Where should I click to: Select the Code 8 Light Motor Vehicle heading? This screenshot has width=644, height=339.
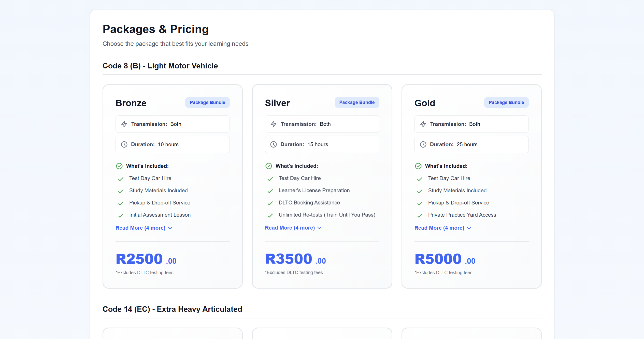[x=160, y=66]
